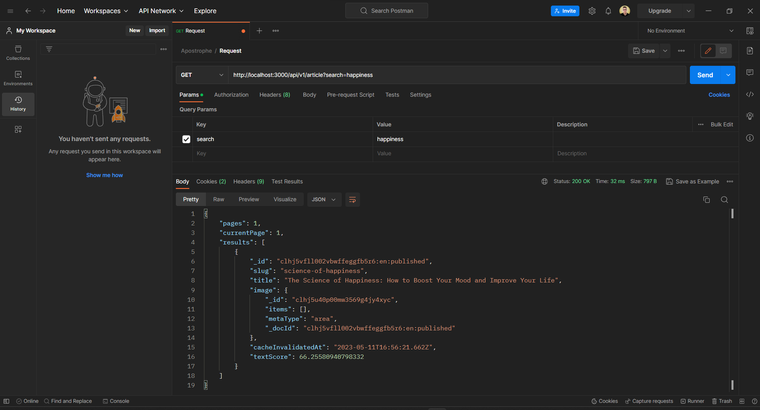Open the Workspaces dropdown menu
Screen dimensions: 760x410
pyautogui.click(x=106, y=11)
